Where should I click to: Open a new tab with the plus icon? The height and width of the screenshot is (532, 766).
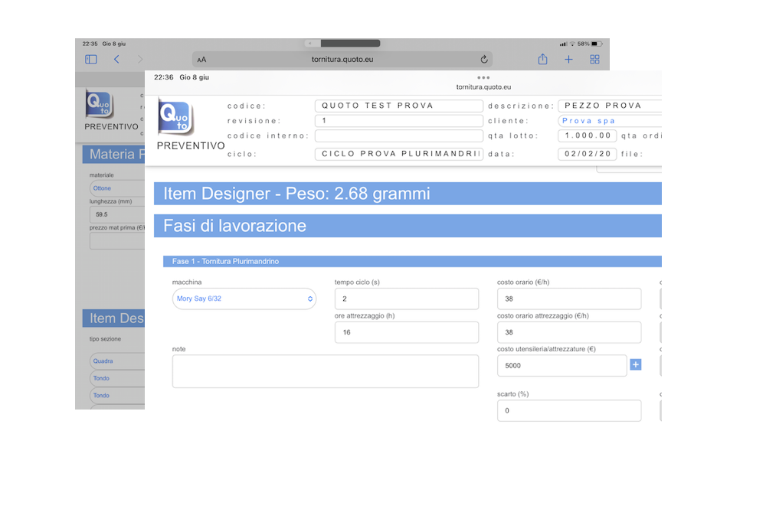568,60
